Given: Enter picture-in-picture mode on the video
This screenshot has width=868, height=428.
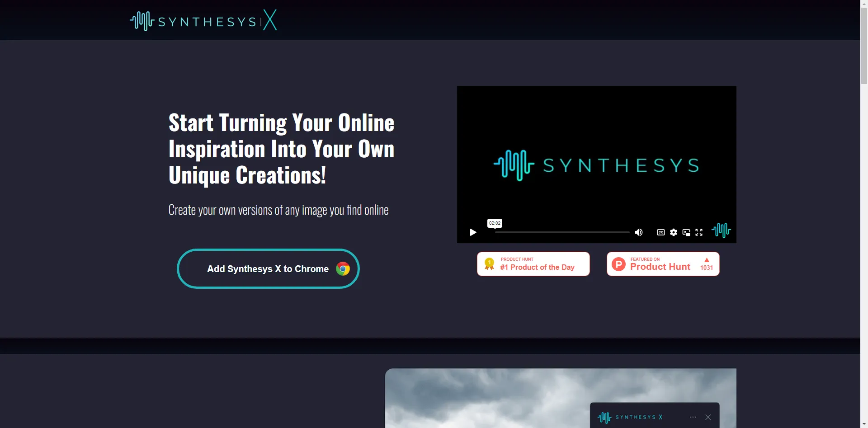Looking at the screenshot, I should 685,232.
